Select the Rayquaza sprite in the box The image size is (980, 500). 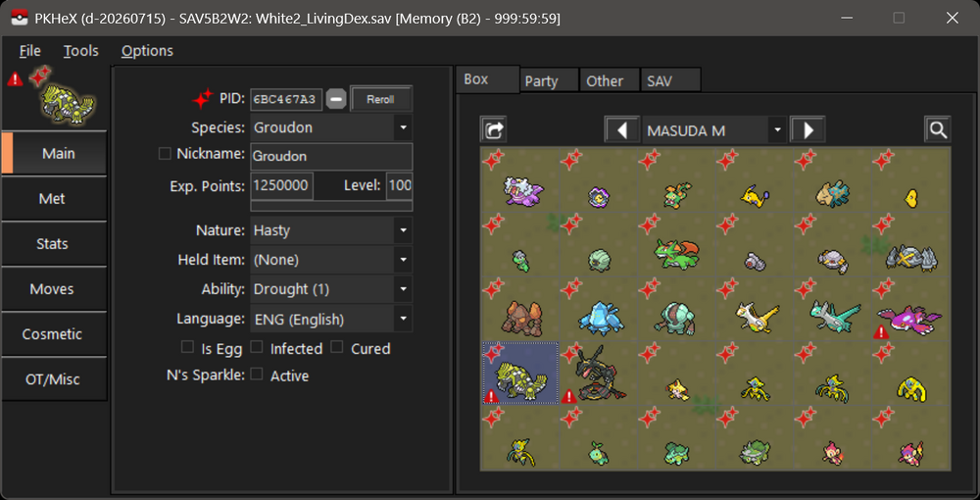599,374
